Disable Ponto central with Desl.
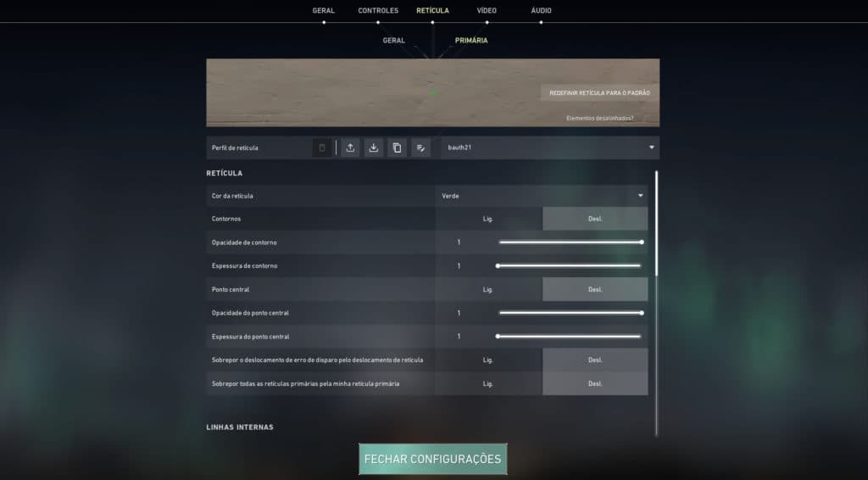Viewport: 868px width, 480px height. click(595, 289)
